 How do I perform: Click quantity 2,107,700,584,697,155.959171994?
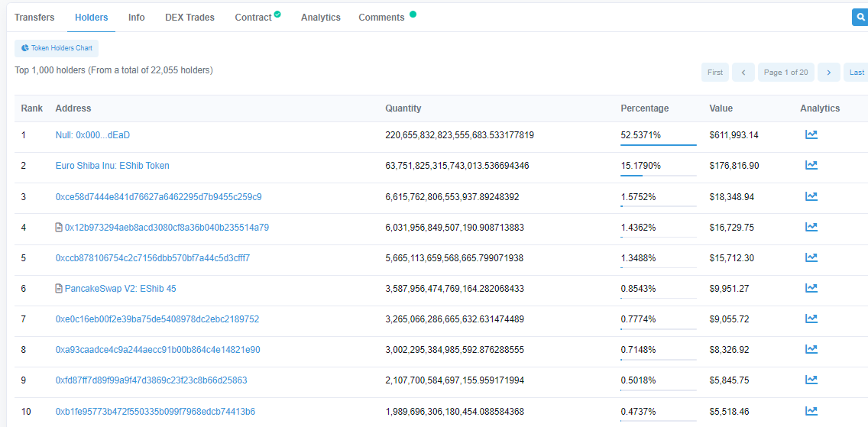(x=455, y=380)
